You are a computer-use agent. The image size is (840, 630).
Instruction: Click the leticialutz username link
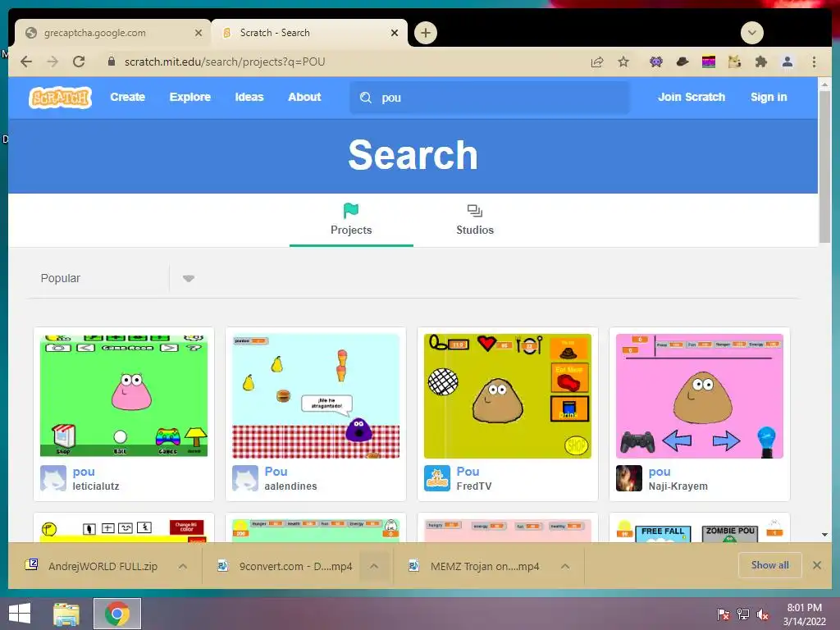tap(96, 486)
